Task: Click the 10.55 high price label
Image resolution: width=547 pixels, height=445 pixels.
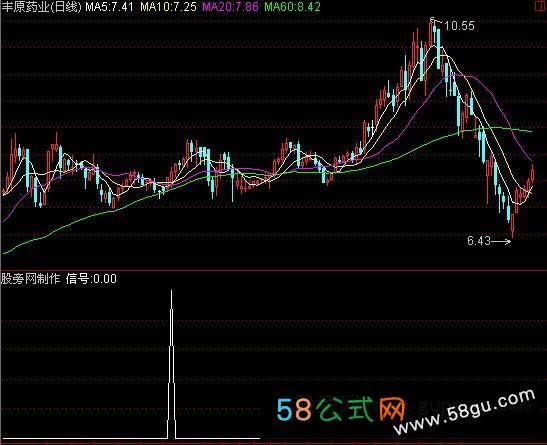Action: pos(460,26)
